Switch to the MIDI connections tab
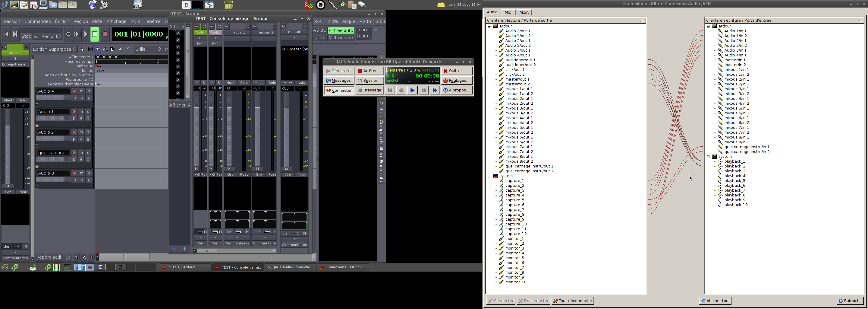 [508, 12]
